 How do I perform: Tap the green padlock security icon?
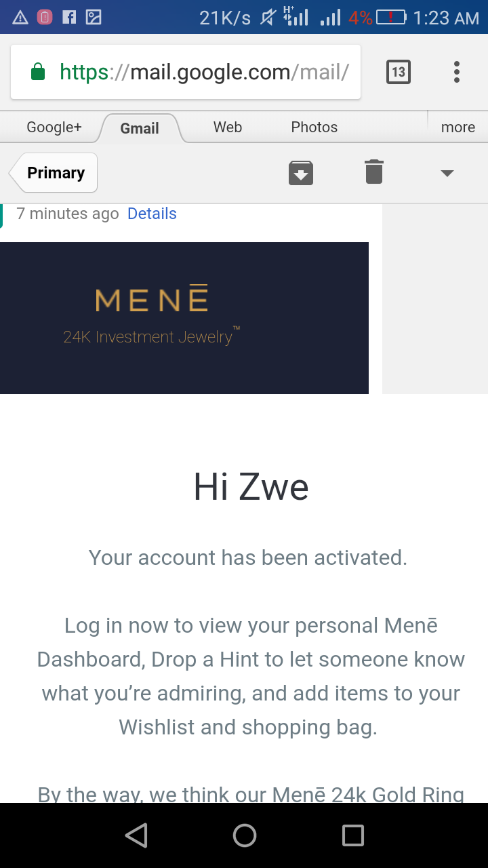click(x=39, y=72)
